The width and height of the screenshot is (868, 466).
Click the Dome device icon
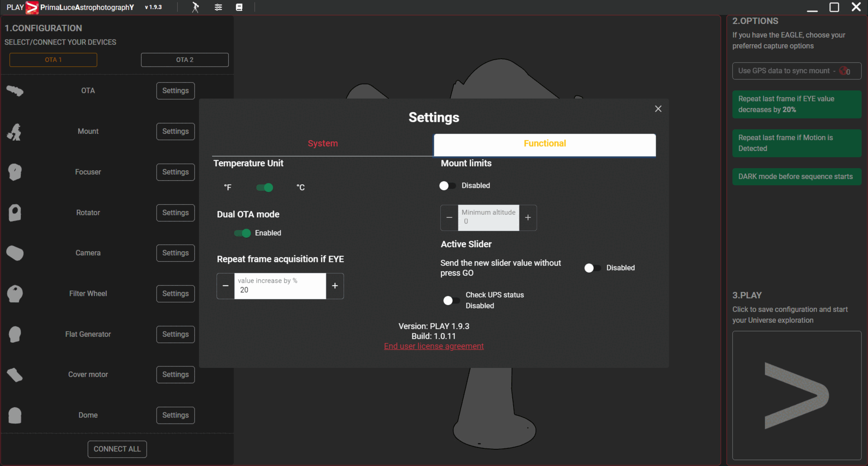tap(15, 415)
